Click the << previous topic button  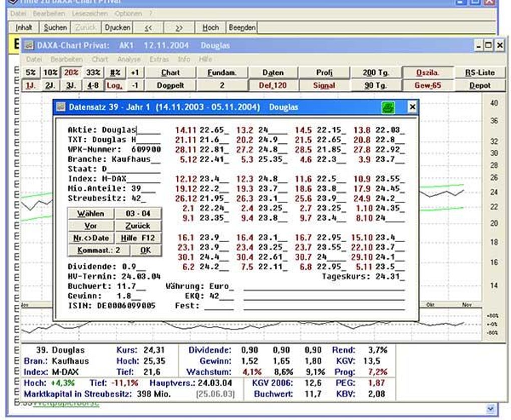[148, 28]
